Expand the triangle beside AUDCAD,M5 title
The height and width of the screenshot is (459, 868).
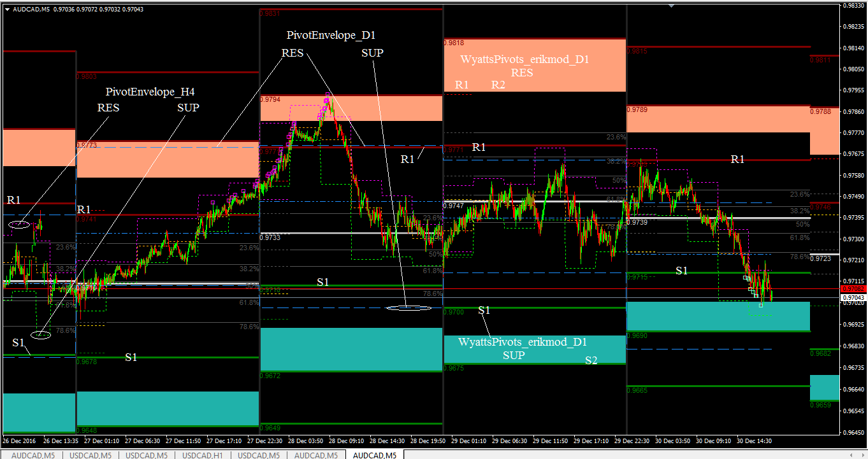point(7,10)
